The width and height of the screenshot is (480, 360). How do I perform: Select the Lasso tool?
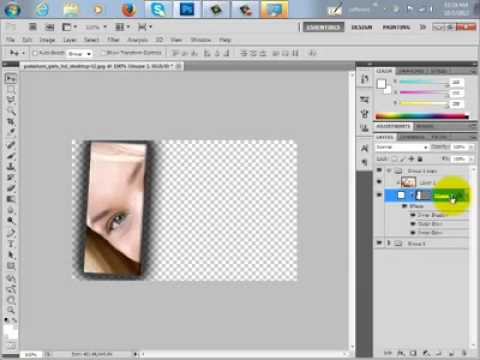11,100
